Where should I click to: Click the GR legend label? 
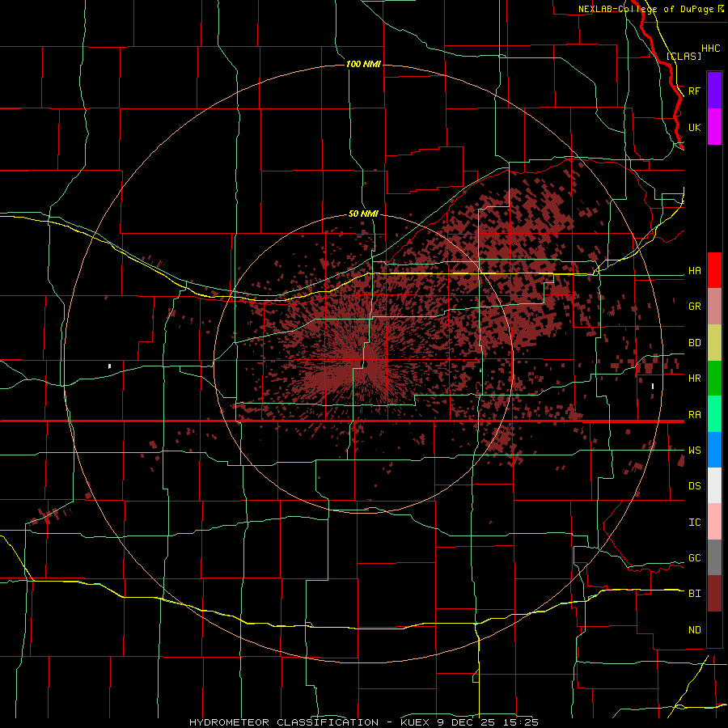(694, 307)
